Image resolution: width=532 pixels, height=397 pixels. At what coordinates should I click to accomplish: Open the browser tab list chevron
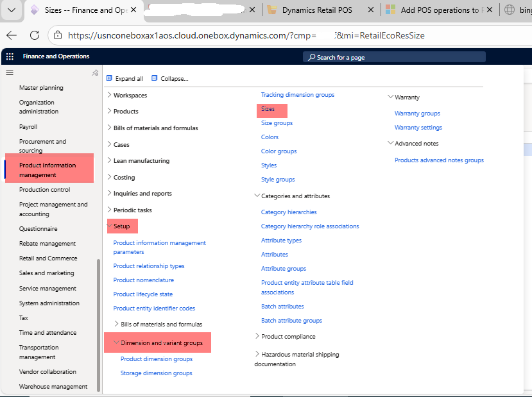click(11, 10)
